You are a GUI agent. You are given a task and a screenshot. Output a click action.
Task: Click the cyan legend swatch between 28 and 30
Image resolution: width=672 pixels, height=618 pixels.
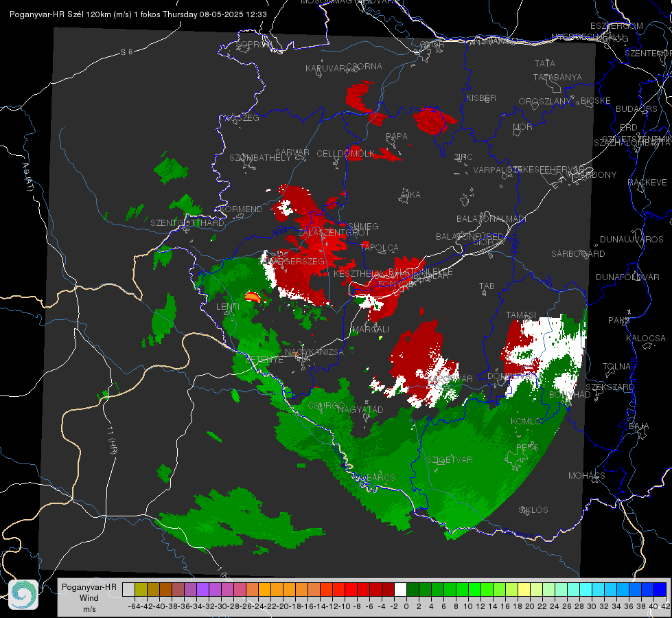[586, 590]
